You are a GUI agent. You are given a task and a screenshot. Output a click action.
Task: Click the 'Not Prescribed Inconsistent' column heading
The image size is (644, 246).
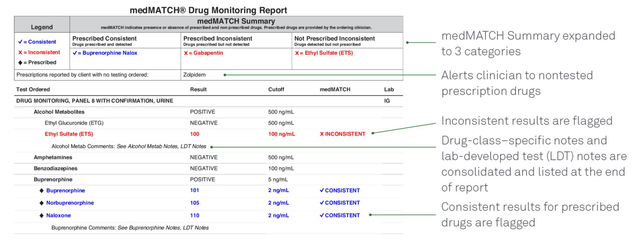[335, 38]
